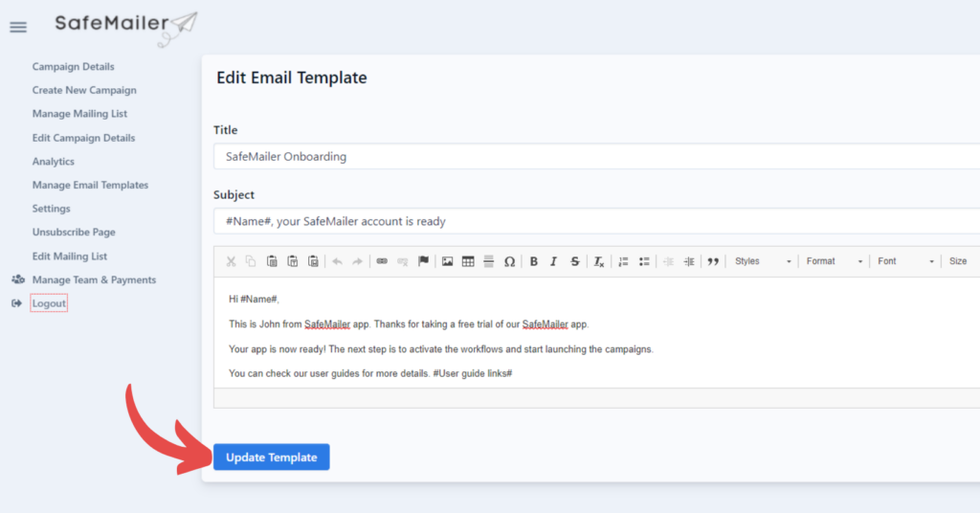Viewport: 980px width, 513px height.
Task: Insert a numbered list
Action: [623, 261]
